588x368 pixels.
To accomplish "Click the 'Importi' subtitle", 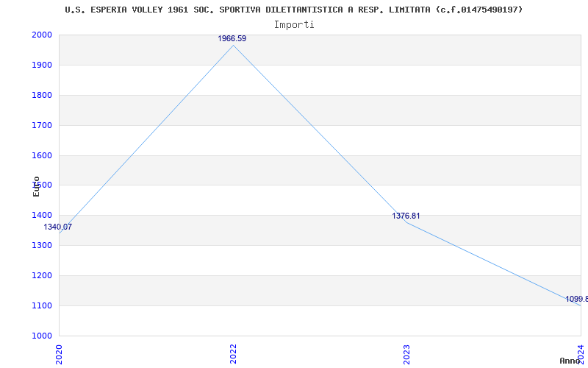I will (x=294, y=25).
